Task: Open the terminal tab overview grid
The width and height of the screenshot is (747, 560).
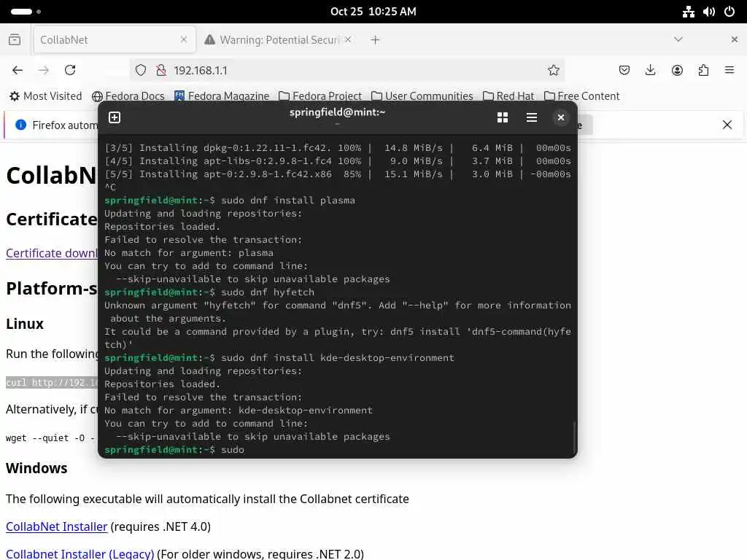Action: click(503, 117)
